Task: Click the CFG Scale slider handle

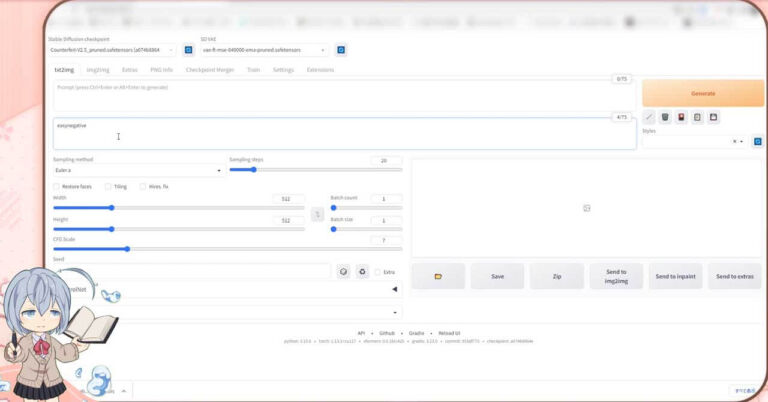Action: pos(127,248)
